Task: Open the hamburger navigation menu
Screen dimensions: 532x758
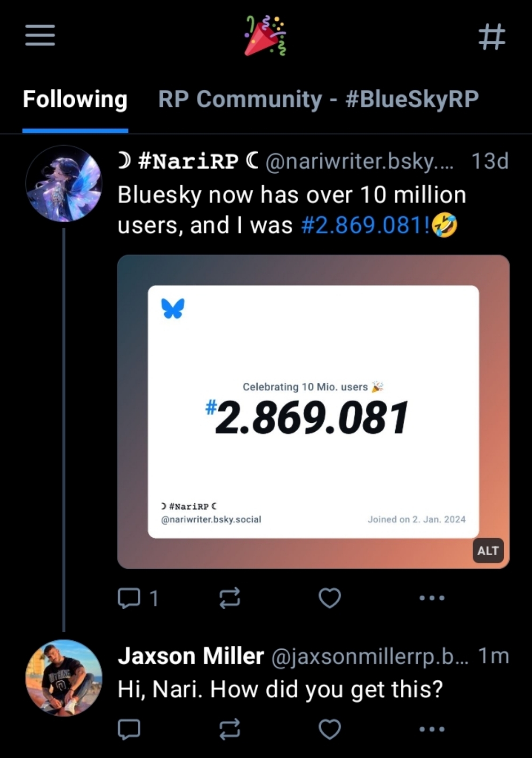Action: coord(40,36)
